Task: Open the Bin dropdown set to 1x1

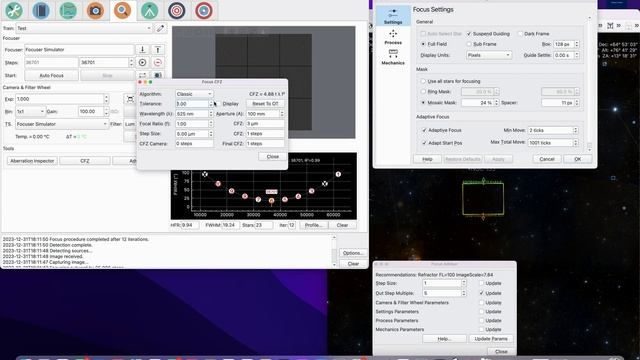Action: pos(30,111)
